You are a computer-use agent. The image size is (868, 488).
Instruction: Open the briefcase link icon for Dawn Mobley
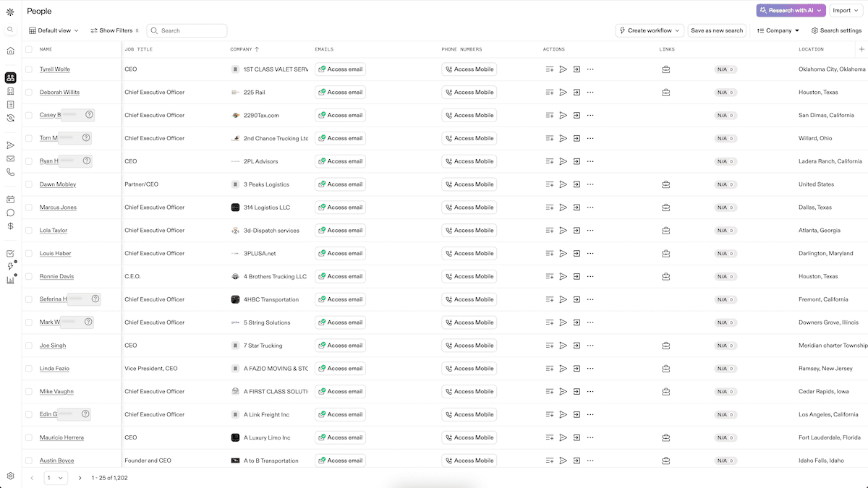click(x=665, y=184)
